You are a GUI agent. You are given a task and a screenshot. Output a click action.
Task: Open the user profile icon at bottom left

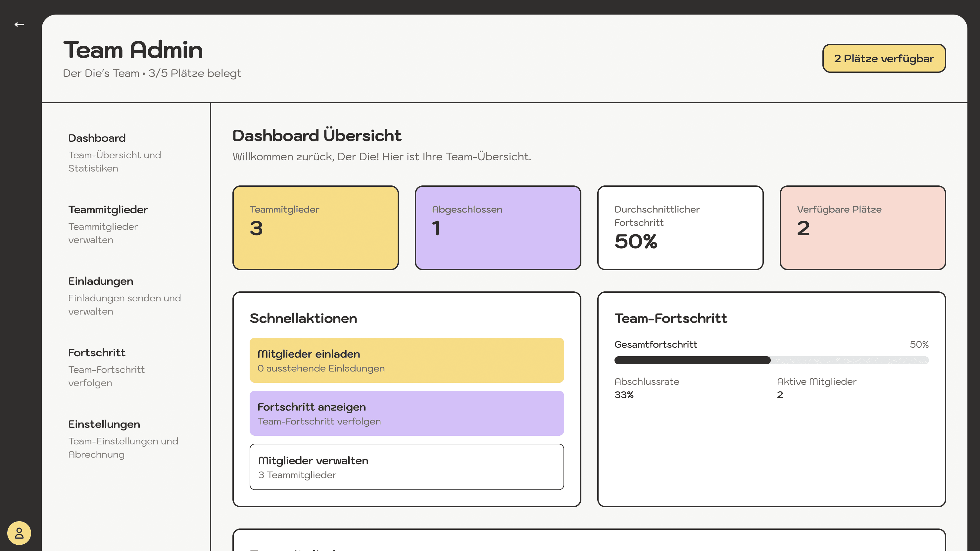click(19, 532)
